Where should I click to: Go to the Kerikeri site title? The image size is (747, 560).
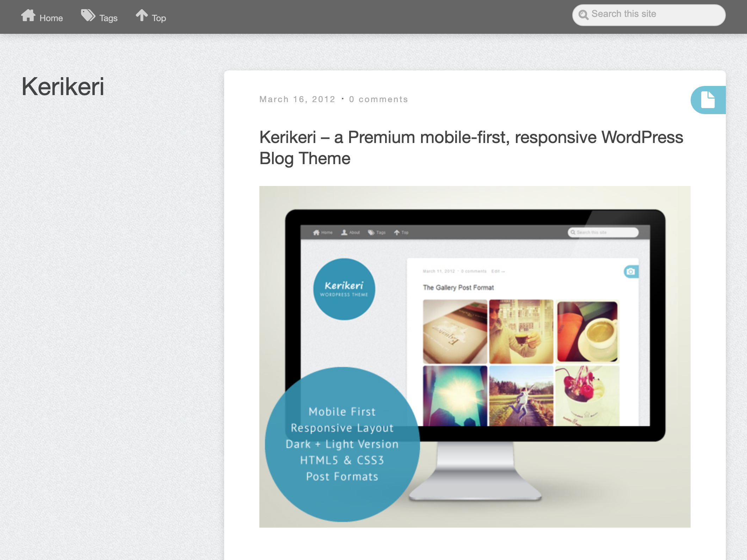point(63,87)
